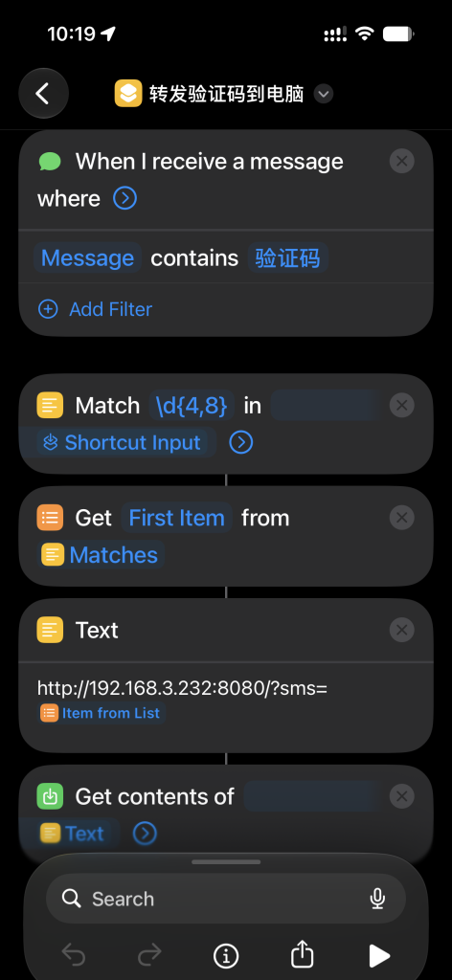Remove the Get First Item action
452x980 pixels.
(x=401, y=518)
